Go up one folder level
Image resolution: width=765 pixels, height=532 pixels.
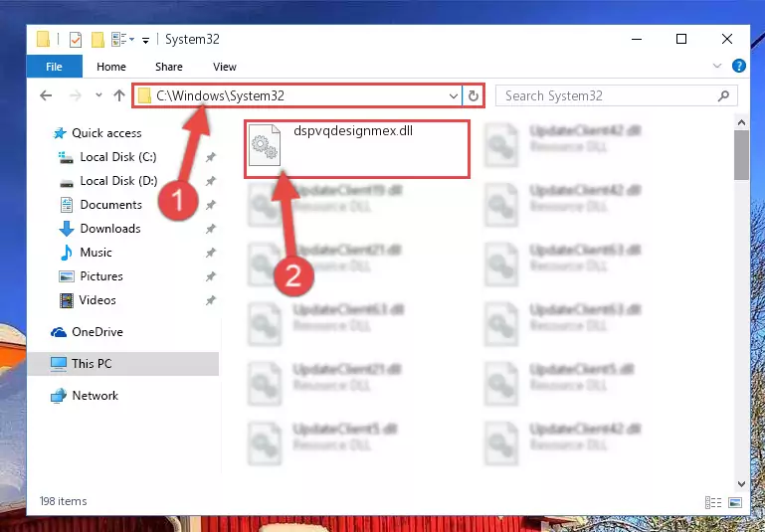click(119, 95)
